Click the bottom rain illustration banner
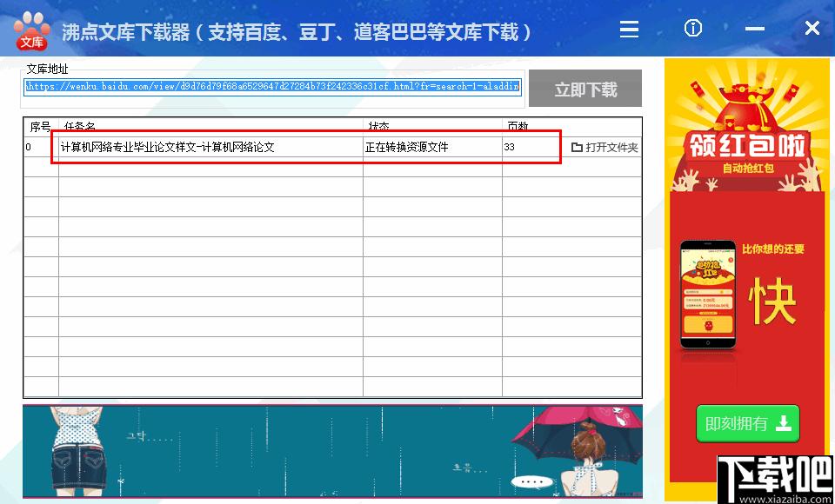The height and width of the screenshot is (504, 835). point(332,452)
